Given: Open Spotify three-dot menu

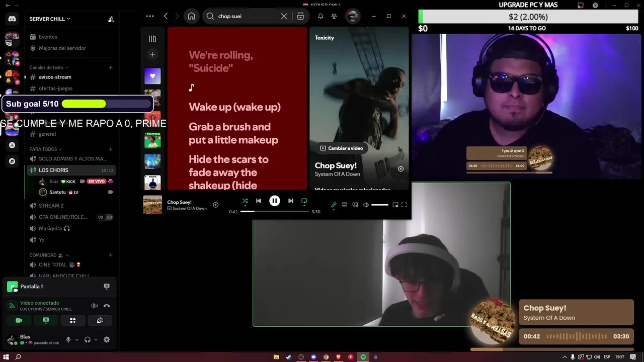Looking at the screenshot, I should click(150, 16).
